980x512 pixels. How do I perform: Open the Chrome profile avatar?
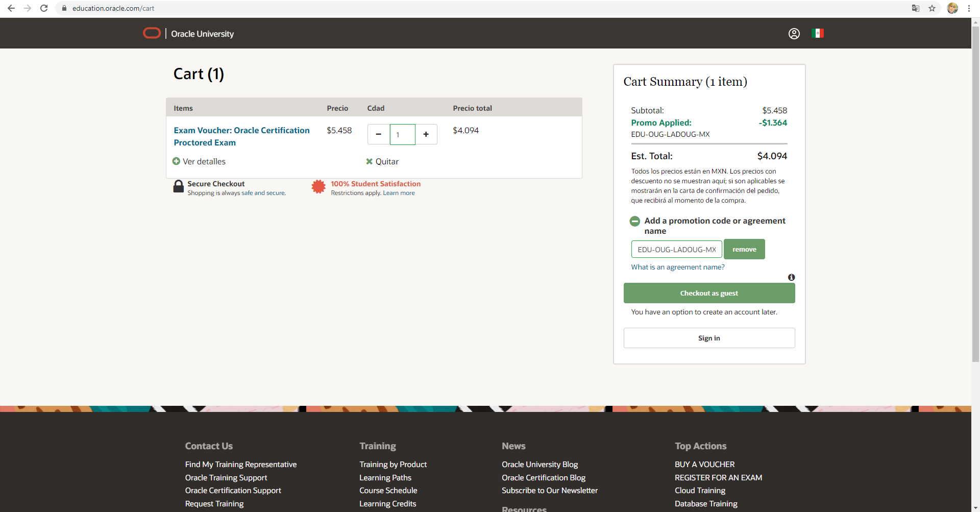[952, 8]
